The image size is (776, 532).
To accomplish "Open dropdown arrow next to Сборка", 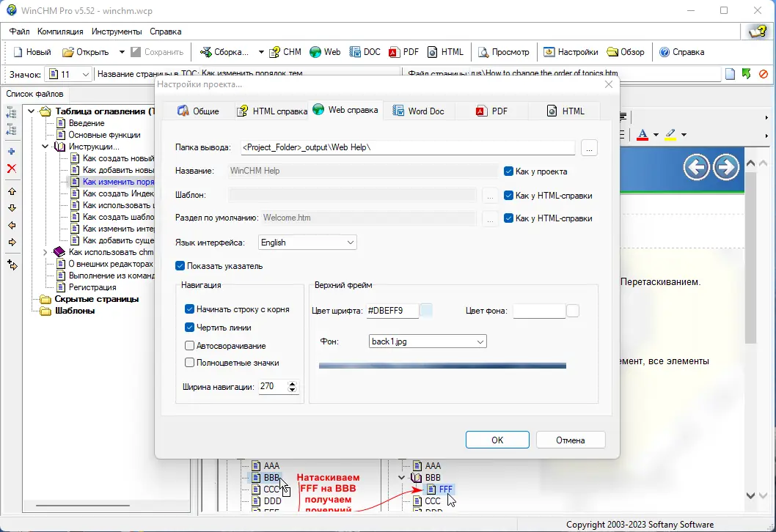I will (x=261, y=52).
